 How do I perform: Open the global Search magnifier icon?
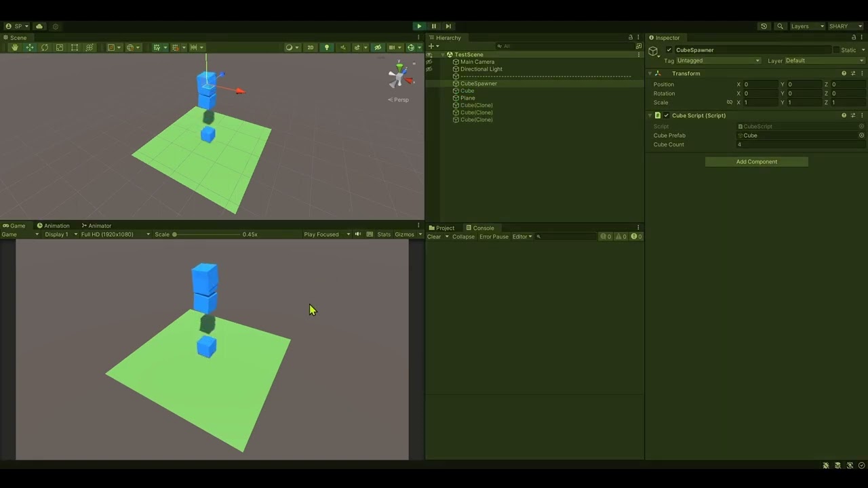780,26
